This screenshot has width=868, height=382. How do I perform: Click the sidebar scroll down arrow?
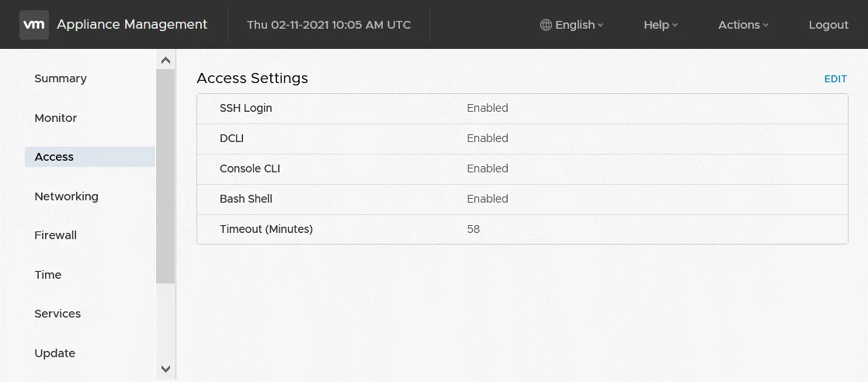165,369
